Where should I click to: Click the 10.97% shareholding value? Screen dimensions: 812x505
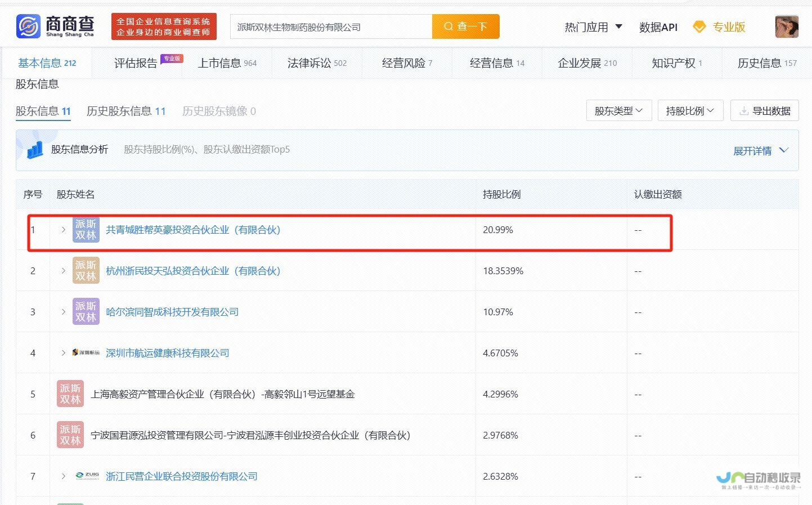click(498, 312)
